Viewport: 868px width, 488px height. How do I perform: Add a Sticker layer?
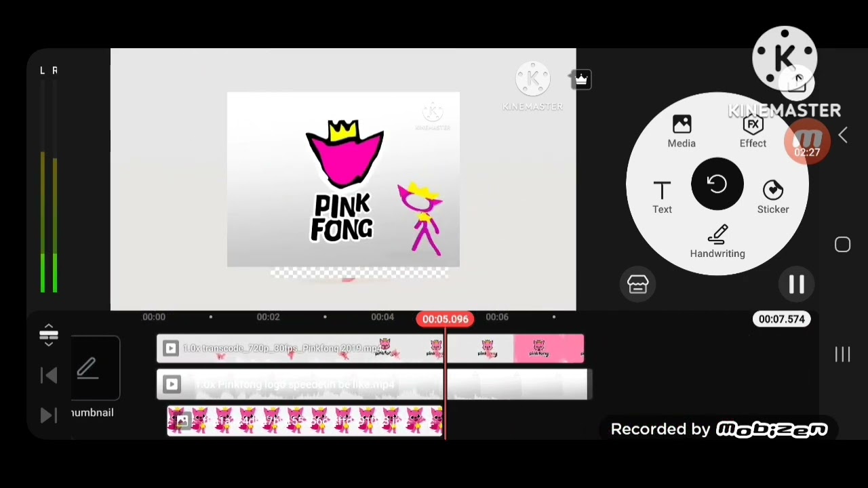click(x=773, y=197)
